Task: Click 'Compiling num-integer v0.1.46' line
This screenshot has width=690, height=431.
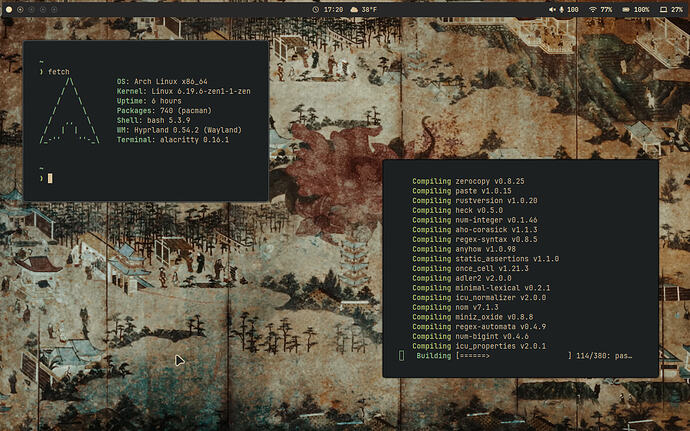Action: pos(475,220)
